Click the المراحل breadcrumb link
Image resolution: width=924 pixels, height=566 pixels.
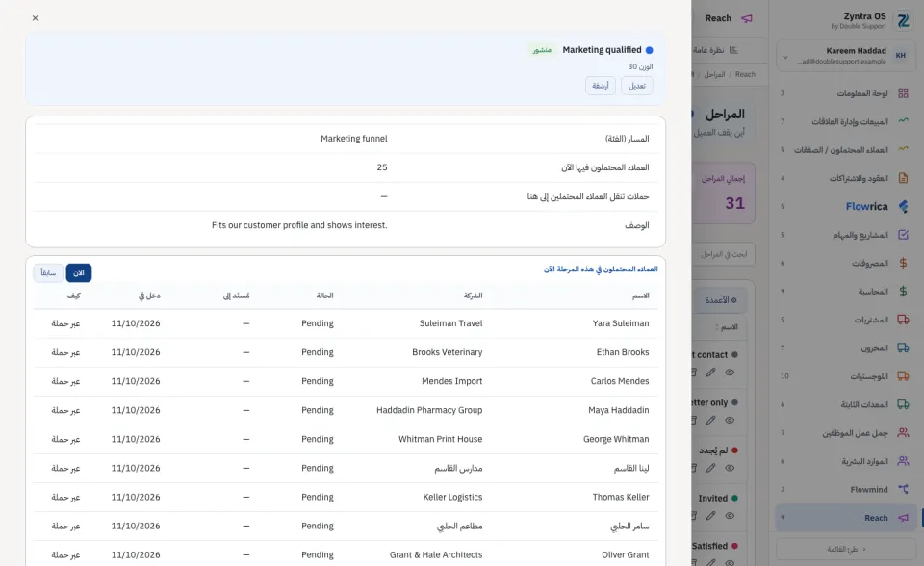pos(714,74)
